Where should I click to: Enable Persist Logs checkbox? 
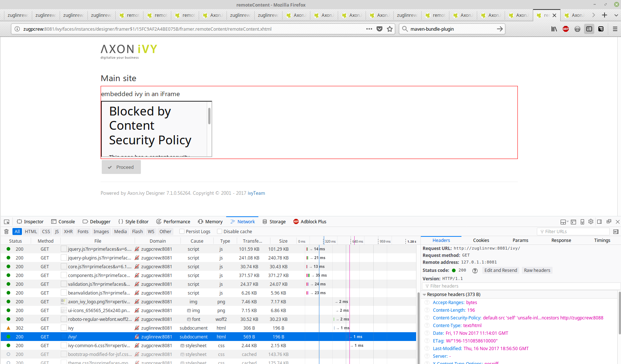[x=182, y=231]
